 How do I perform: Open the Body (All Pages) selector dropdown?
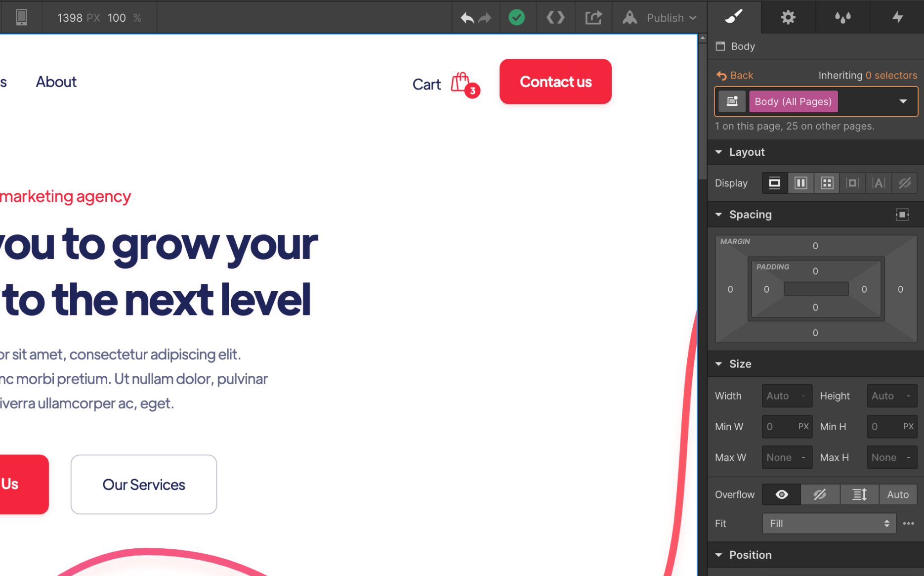(903, 101)
